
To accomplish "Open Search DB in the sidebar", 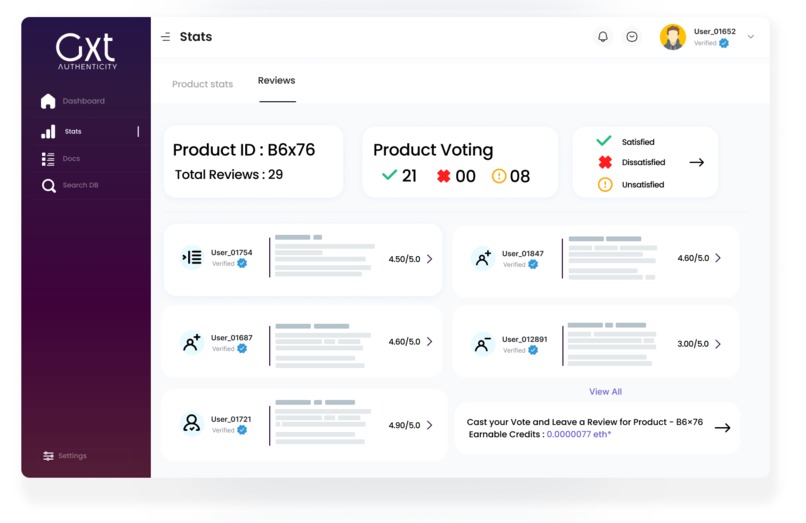I will point(80,185).
